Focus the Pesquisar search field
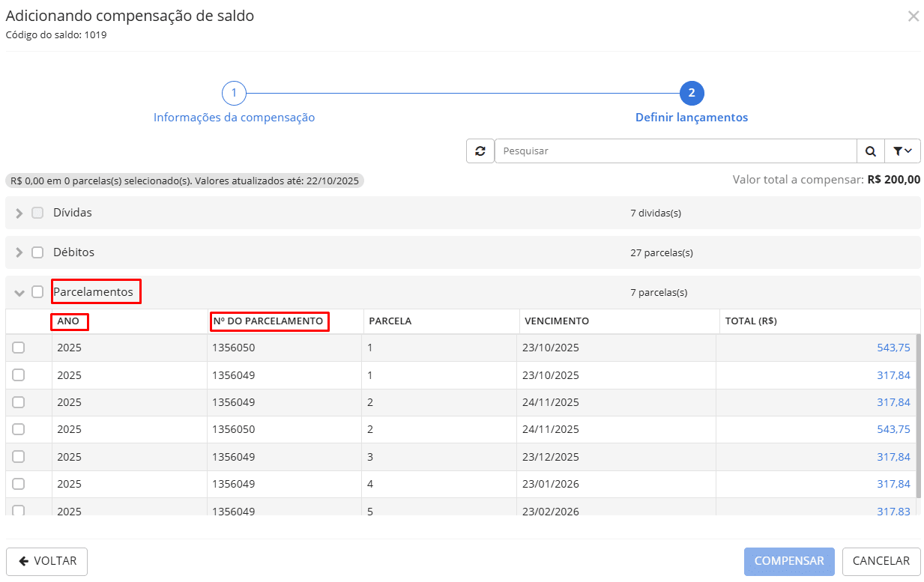 pos(674,151)
